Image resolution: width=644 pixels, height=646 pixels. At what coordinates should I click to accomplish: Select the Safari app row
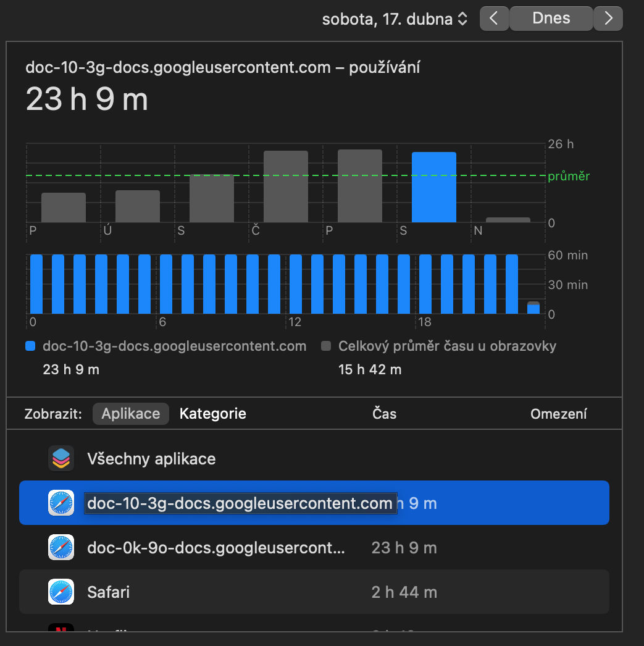tap(314, 592)
